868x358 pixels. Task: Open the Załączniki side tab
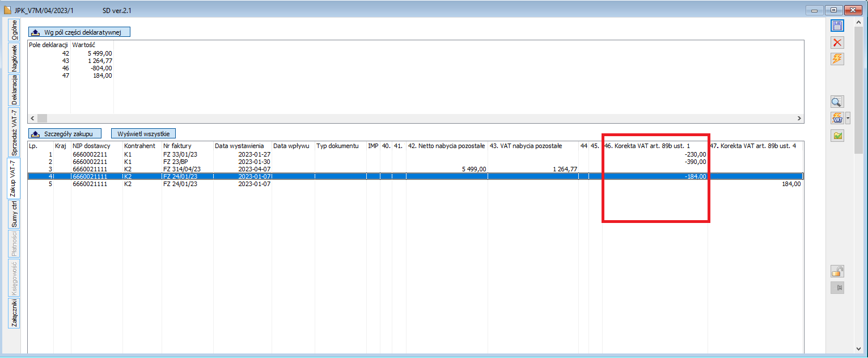pyautogui.click(x=14, y=313)
